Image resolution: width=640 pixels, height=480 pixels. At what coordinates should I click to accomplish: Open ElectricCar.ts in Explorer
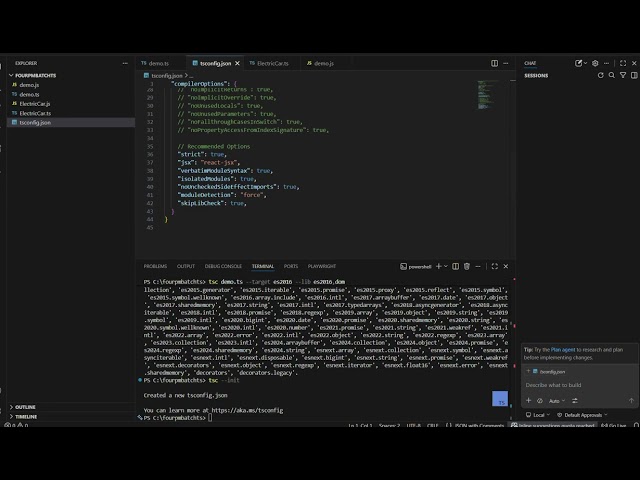[x=35, y=113]
